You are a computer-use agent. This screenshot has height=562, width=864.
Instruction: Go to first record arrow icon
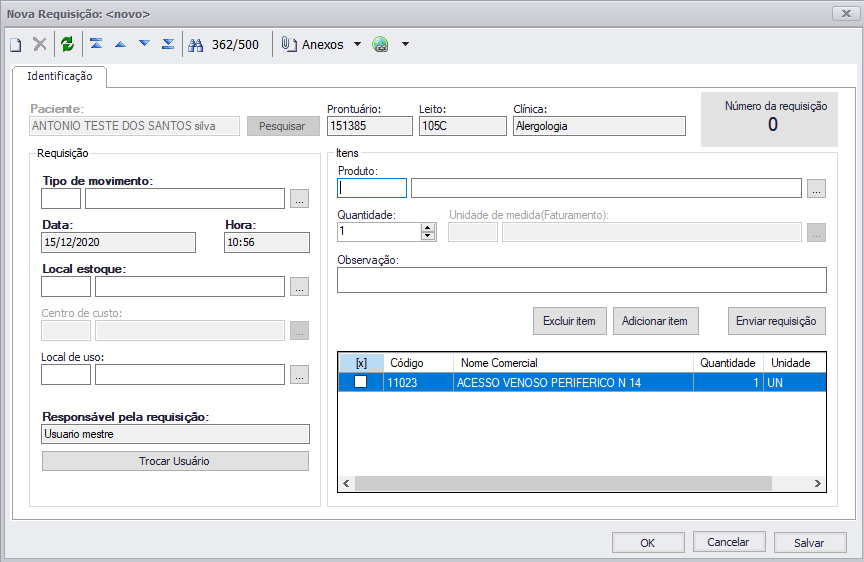click(x=96, y=44)
